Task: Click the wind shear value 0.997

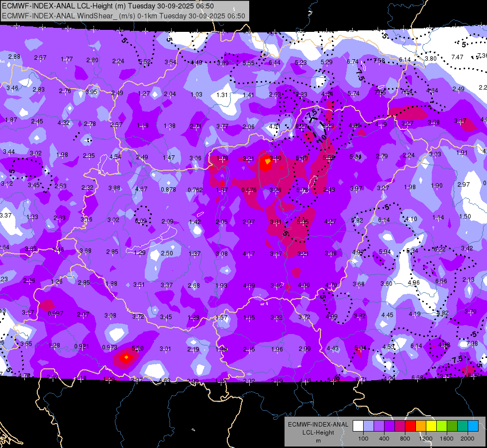Action: pyautogui.click(x=56, y=314)
